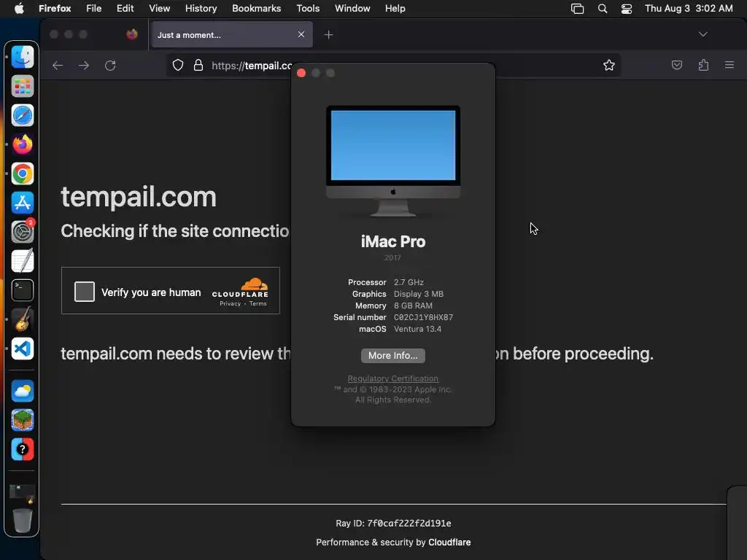Open tracking protection shield icon

pyautogui.click(x=178, y=65)
